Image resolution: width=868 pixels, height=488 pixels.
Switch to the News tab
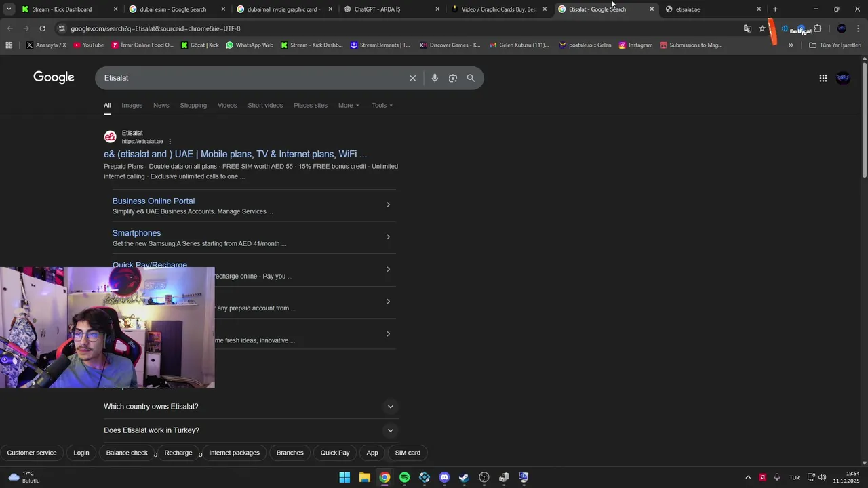point(161,105)
